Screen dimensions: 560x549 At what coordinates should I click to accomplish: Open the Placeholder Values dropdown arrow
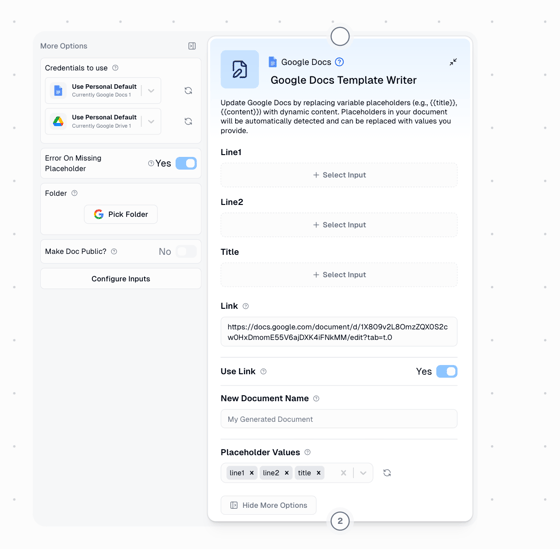click(x=363, y=473)
